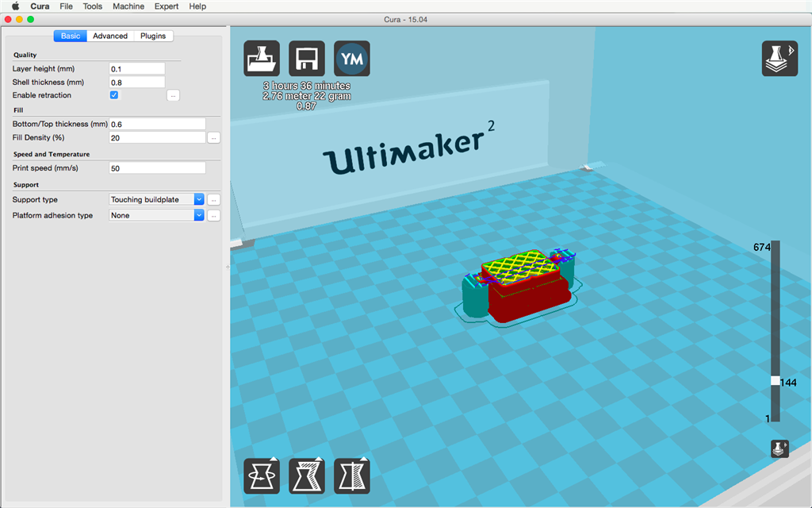Viewport: 812px width, 508px height.
Task: Switch to the Advanced tab
Action: pos(110,36)
